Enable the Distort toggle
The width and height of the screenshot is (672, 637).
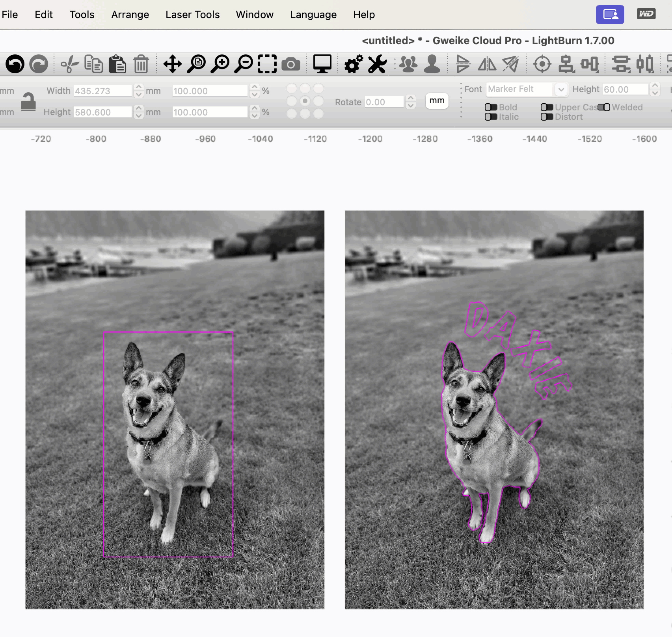click(547, 117)
